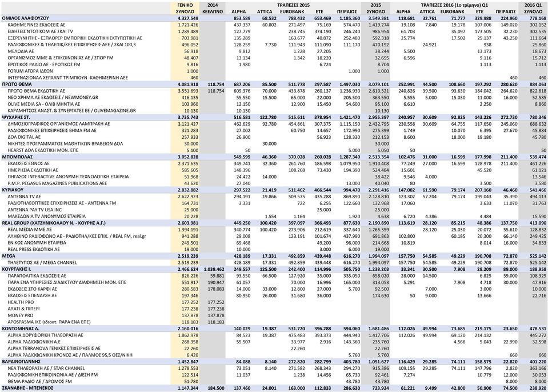Click the MONEY PRO row label
The image size is (548, 392).
tap(20, 315)
